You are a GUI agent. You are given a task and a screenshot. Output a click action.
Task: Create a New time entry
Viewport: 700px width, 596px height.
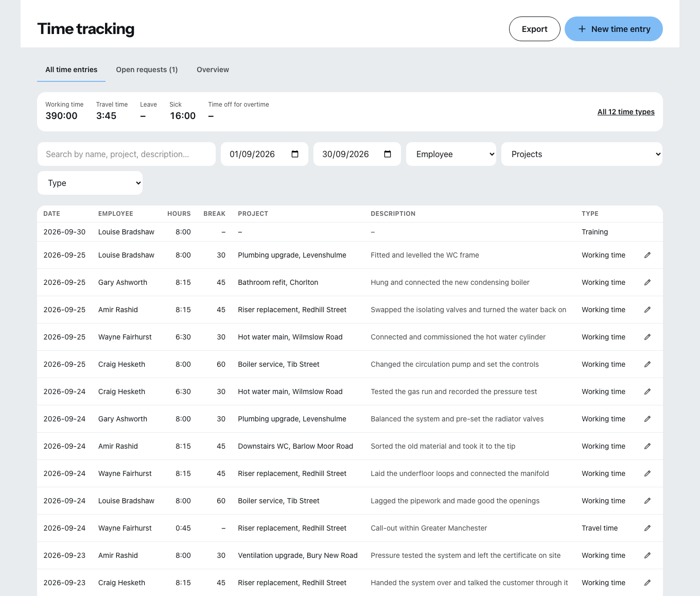(x=614, y=29)
